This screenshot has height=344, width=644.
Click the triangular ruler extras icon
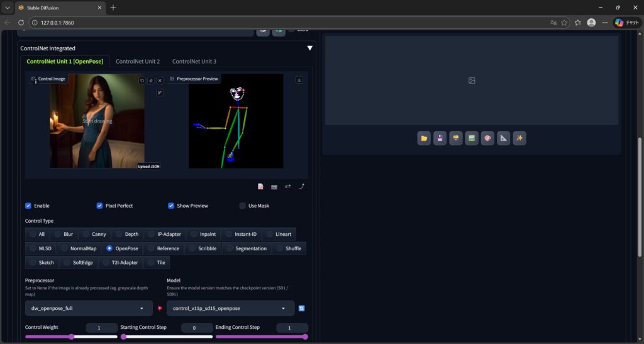pyautogui.click(x=503, y=138)
